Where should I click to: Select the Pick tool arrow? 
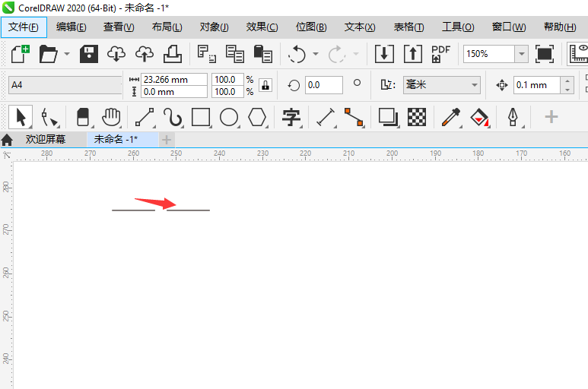pyautogui.click(x=21, y=117)
